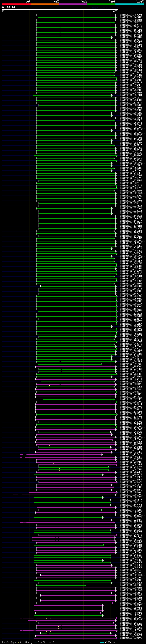146x644 pixels.
Task: Select hit UniRef100_A4QT16
Action: click(x=131, y=146)
